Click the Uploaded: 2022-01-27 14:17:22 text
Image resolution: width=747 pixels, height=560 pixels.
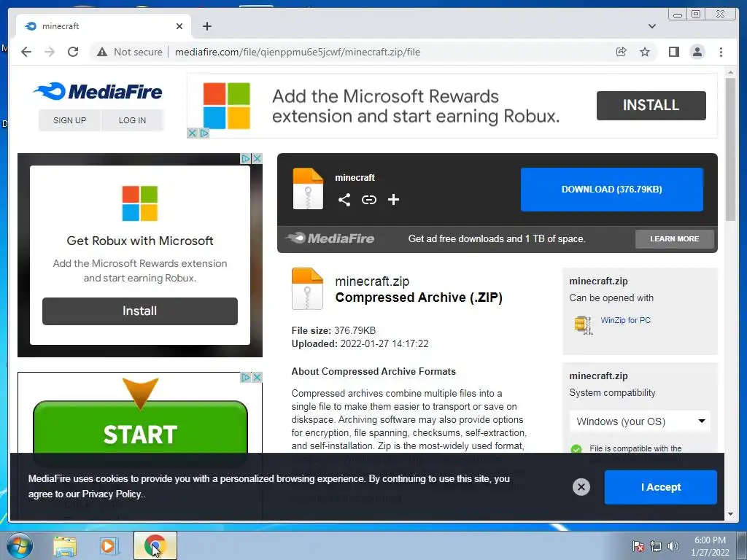pos(360,344)
